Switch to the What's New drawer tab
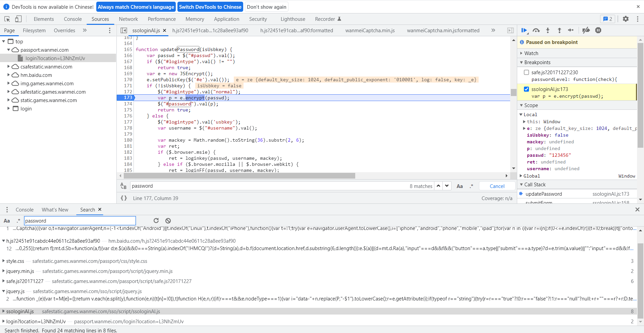Screen dimensions: 644x333 click(x=55, y=210)
